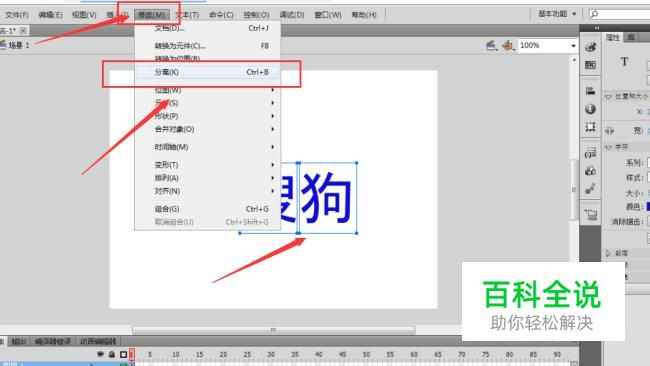Open the Align panel icon
The width and height of the screenshot is (650, 366).
(x=590, y=91)
